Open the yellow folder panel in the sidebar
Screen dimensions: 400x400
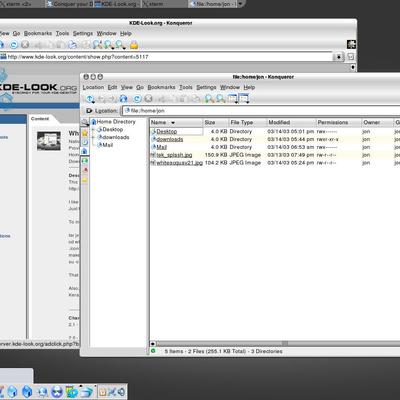pos(85,180)
